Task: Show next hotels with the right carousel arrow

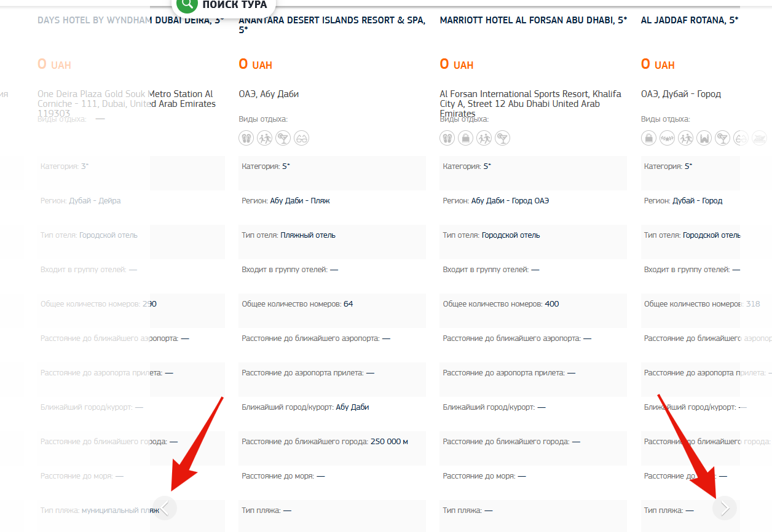Action: pos(725,508)
